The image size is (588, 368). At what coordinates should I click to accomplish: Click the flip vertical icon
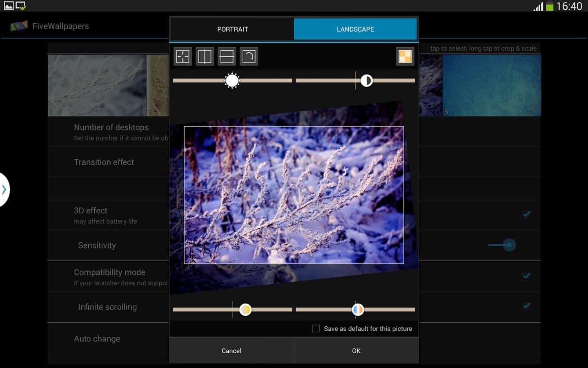click(227, 56)
